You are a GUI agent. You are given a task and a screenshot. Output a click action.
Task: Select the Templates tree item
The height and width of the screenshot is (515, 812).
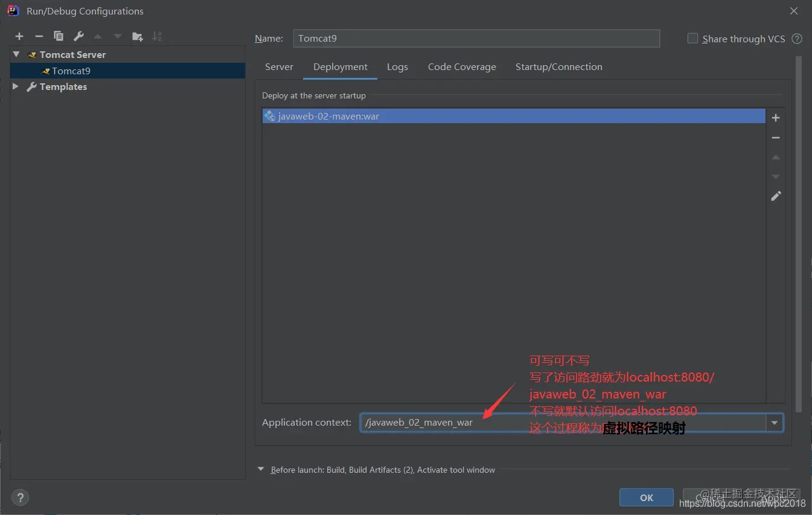click(128, 86)
